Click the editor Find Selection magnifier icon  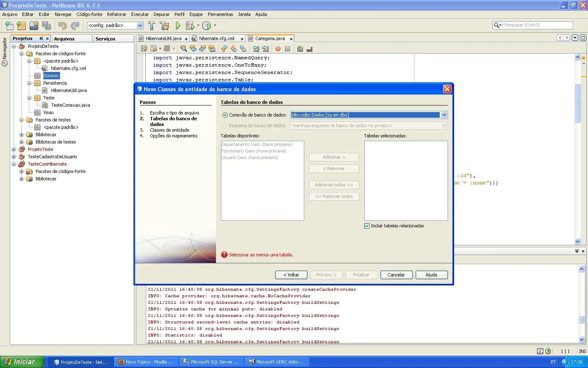click(x=184, y=49)
